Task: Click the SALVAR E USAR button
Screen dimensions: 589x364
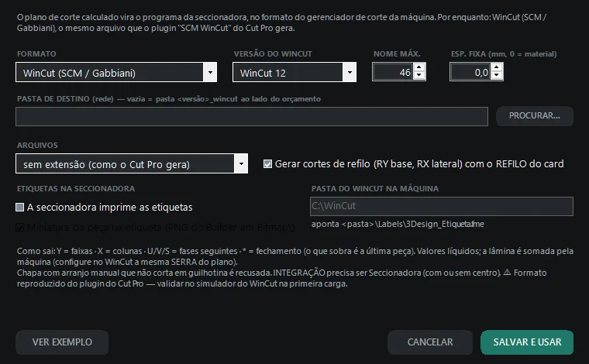Action: coord(527,342)
